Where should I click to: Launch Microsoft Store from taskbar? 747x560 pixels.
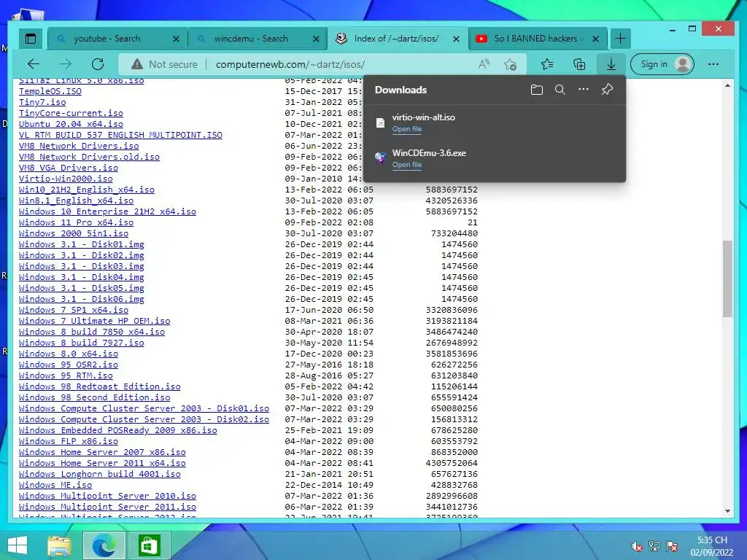point(149,545)
